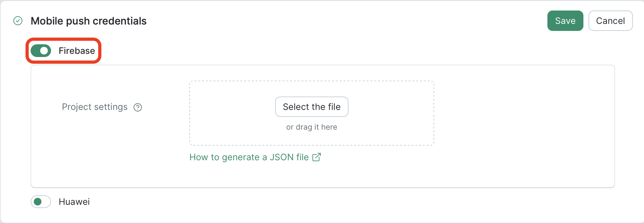This screenshot has height=223, width=644.
Task: Click the green checkmark status icon
Action: pos(18,21)
